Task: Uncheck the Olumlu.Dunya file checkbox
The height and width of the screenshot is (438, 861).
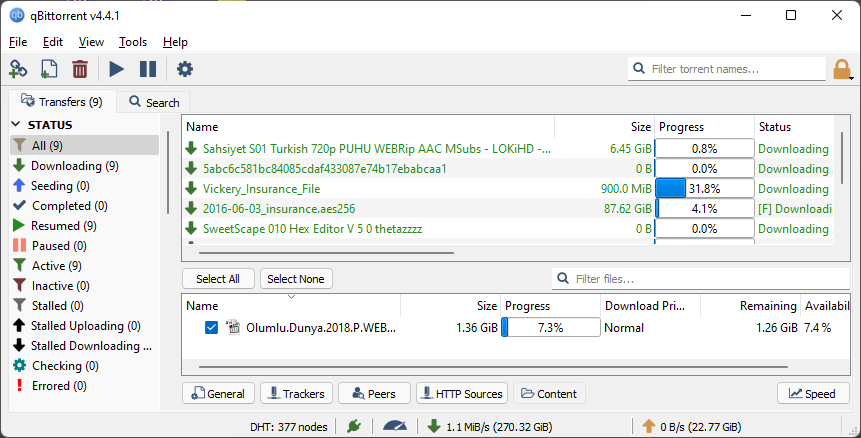Action: (x=211, y=328)
